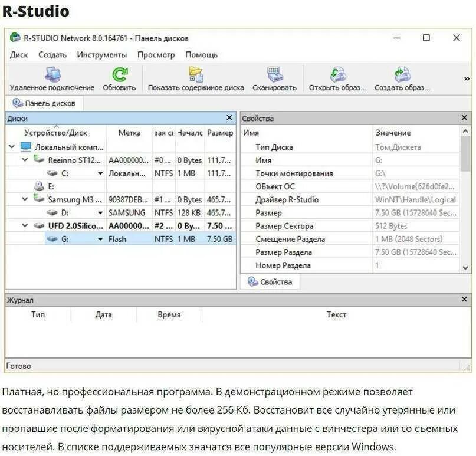Click the Время column header in Журнал
The image size is (476, 456).
coord(169,314)
